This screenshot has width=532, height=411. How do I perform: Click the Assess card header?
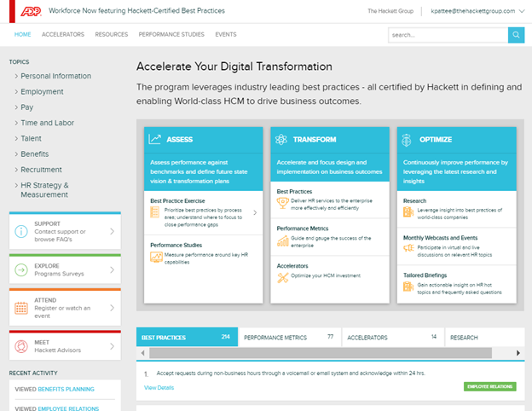pyautogui.click(x=204, y=140)
